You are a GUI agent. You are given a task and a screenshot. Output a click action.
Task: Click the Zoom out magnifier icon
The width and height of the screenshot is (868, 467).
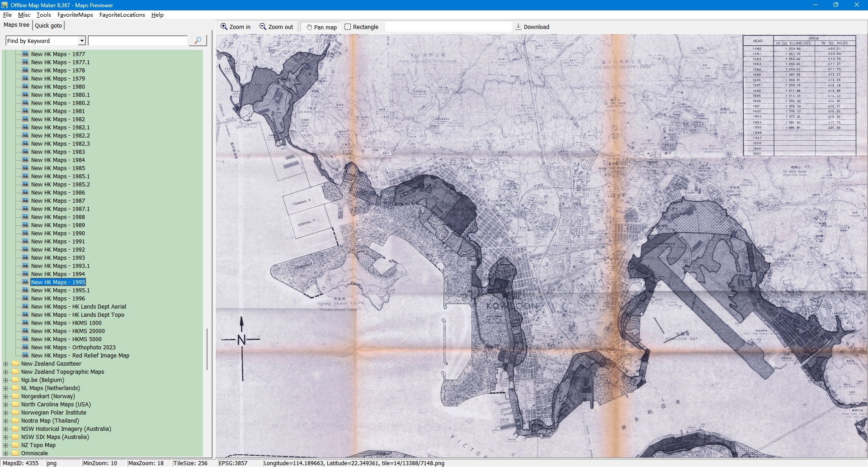tap(263, 27)
